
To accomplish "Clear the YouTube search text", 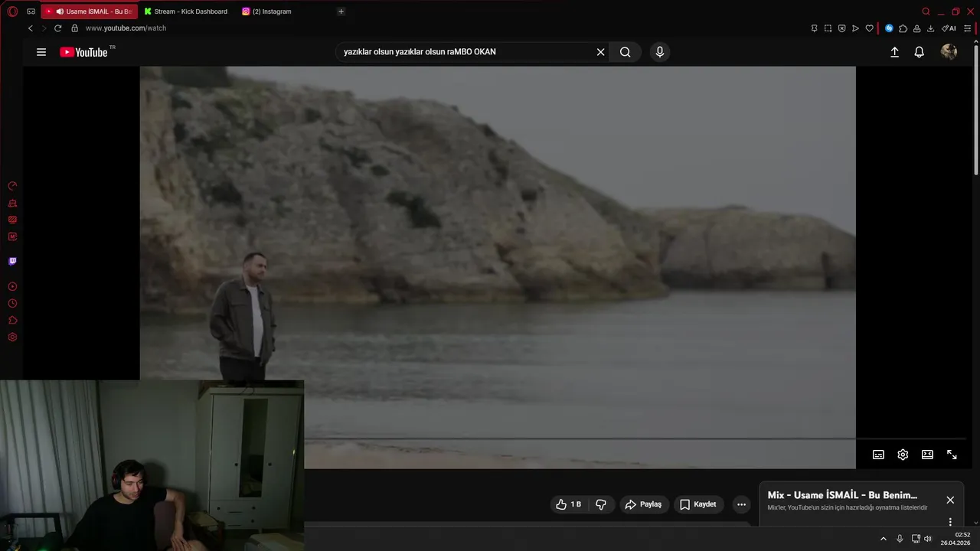I will [601, 52].
